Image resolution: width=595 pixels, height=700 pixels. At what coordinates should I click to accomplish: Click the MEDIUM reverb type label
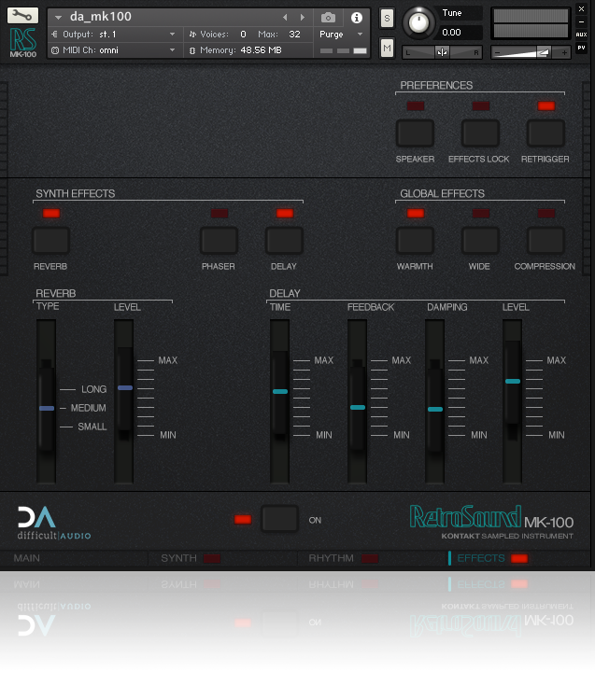pos(88,408)
